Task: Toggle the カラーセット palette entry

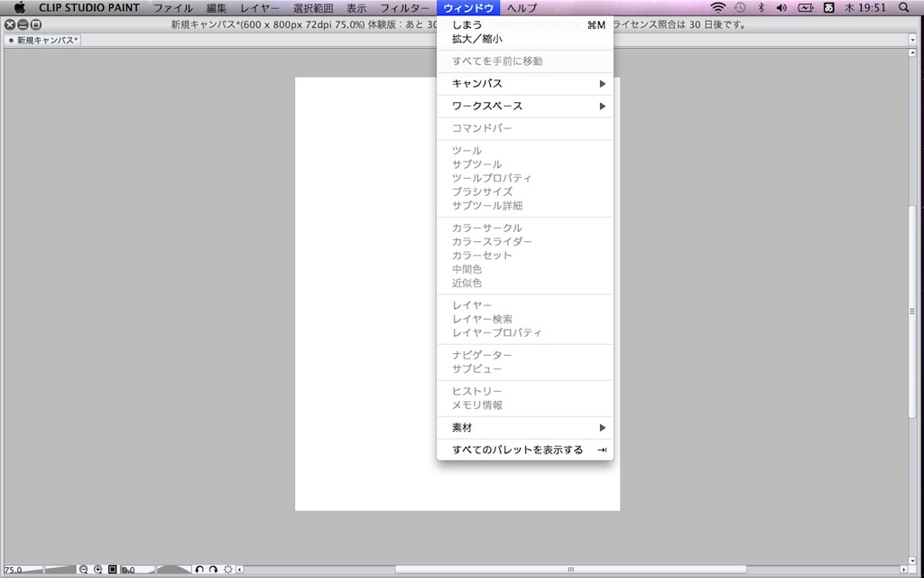Action: pos(524,256)
